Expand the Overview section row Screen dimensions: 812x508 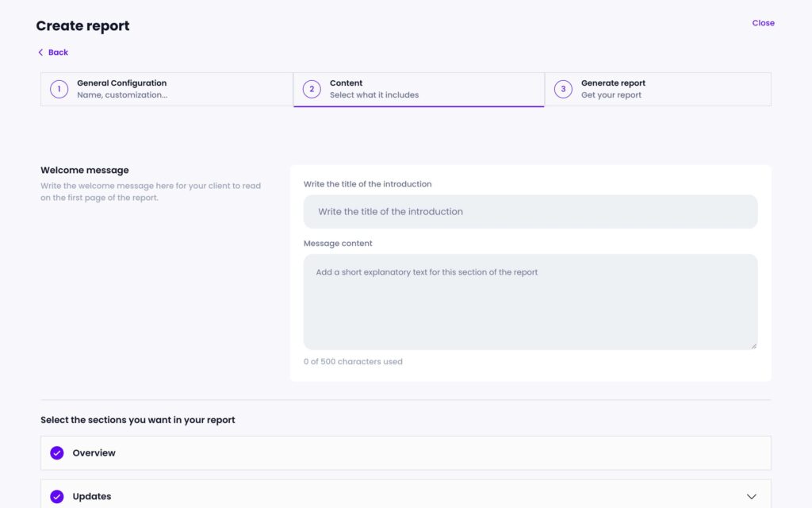click(x=406, y=452)
